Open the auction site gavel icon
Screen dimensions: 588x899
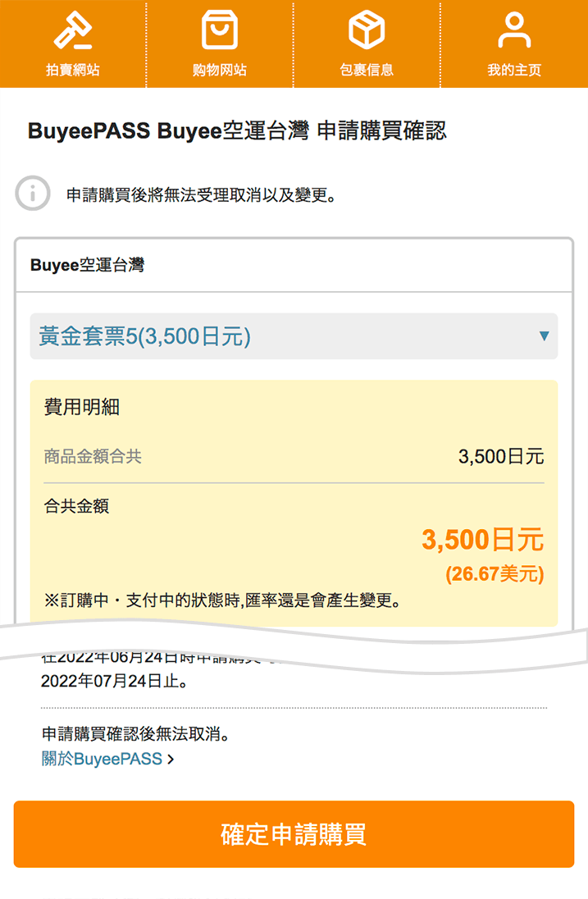tap(73, 30)
